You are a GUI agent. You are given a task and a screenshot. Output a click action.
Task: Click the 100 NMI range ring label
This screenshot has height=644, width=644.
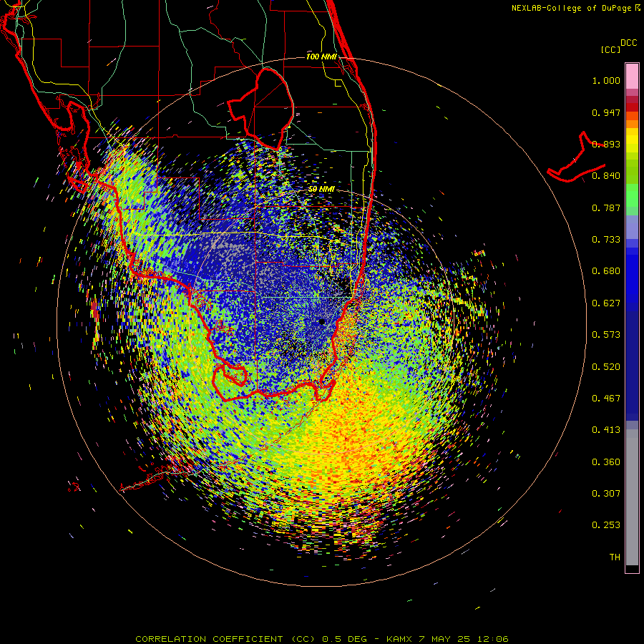321,57
